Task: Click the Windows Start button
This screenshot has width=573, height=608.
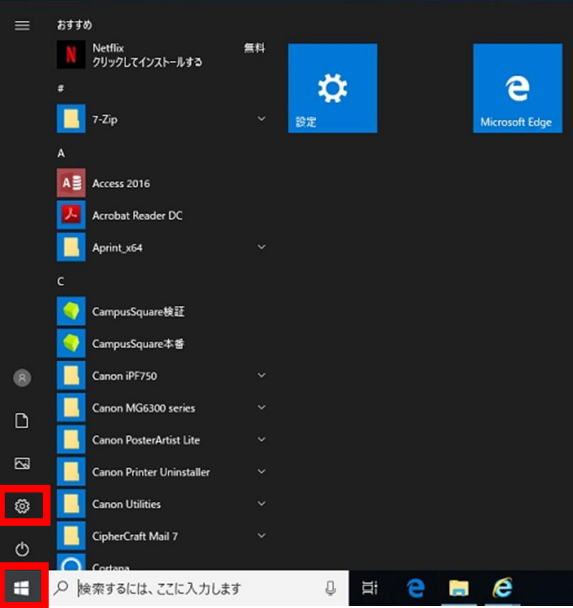Action: (22, 588)
